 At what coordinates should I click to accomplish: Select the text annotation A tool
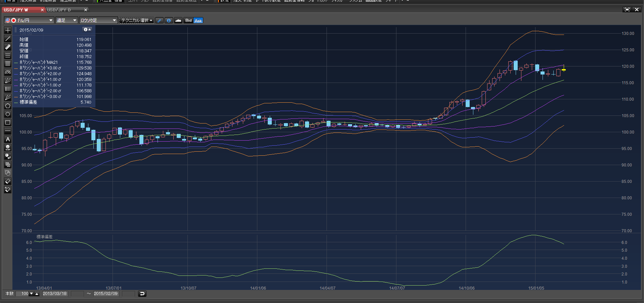(x=8, y=139)
